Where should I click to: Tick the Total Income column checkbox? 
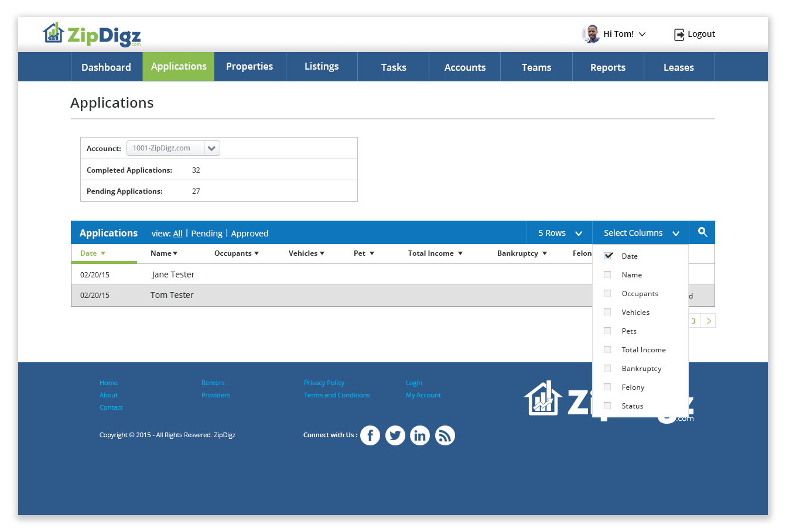(x=607, y=349)
